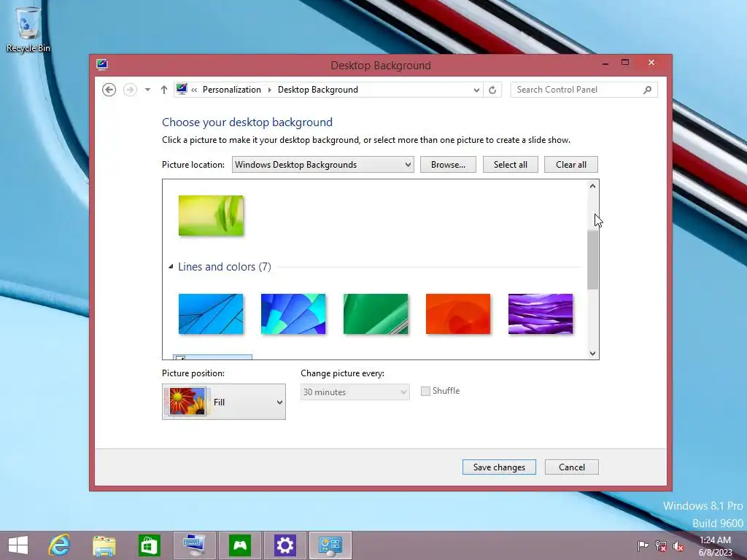Click the wallpaper list scroll up arrow
Image resolution: width=747 pixels, height=560 pixels.
point(592,186)
